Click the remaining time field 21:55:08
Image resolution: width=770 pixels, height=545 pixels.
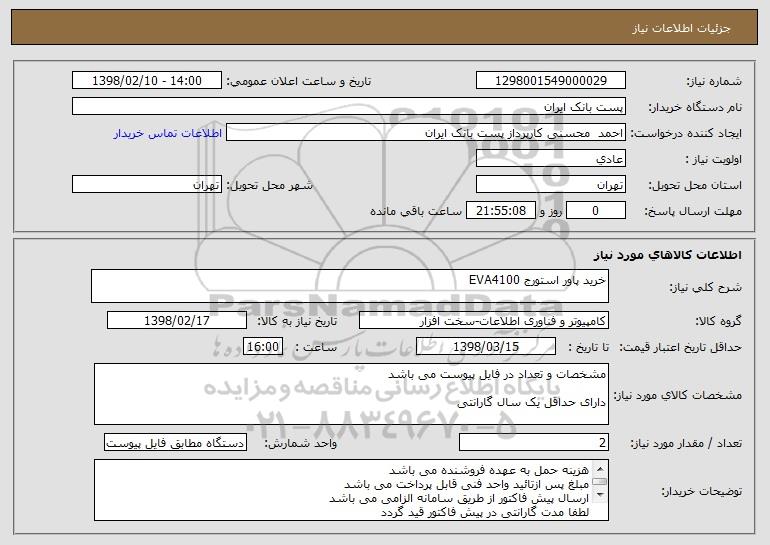tap(500, 211)
